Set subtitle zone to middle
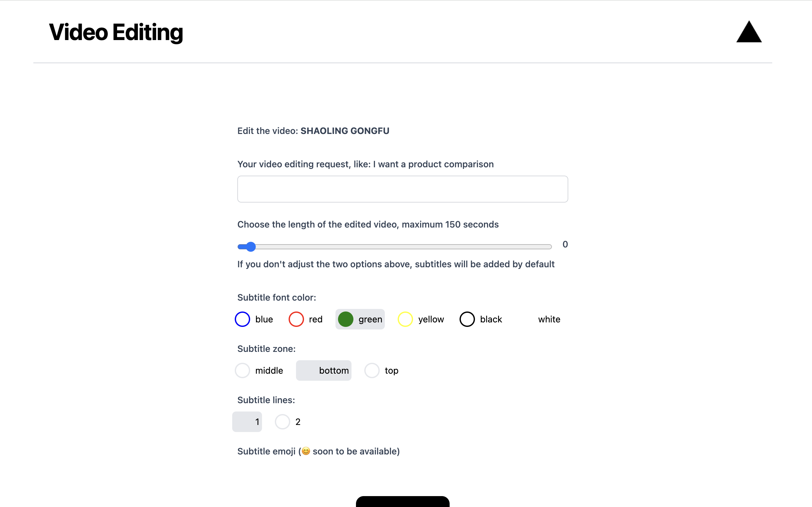The image size is (812, 507). tap(242, 370)
